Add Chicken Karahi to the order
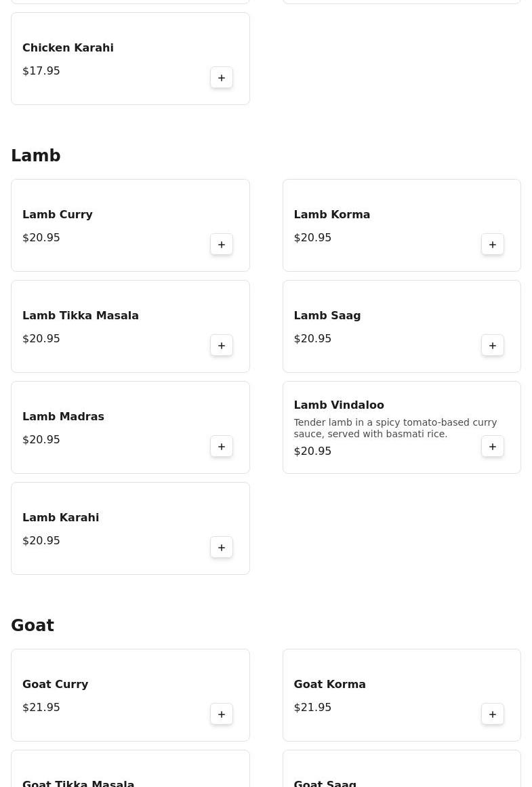Viewport: 532px width, 787px height. click(222, 78)
